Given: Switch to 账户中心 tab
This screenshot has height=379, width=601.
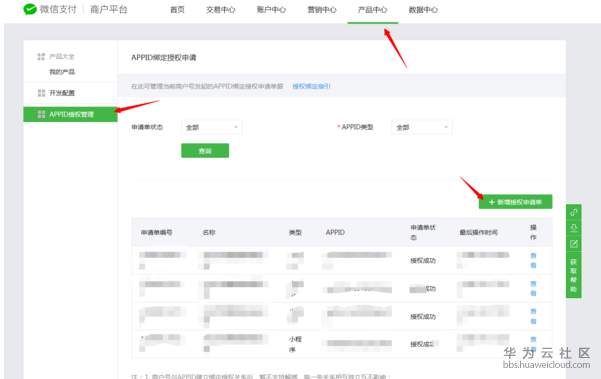Looking at the screenshot, I should coord(271,10).
